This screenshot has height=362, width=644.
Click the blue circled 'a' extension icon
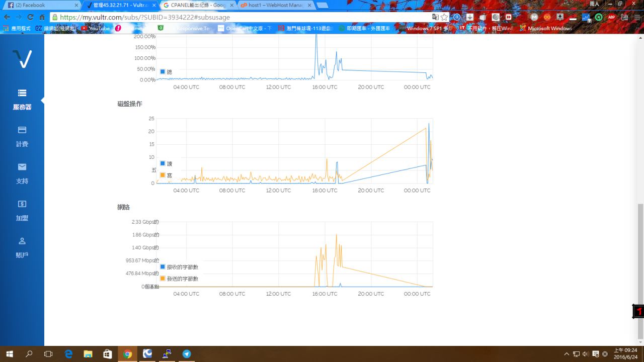point(457,17)
